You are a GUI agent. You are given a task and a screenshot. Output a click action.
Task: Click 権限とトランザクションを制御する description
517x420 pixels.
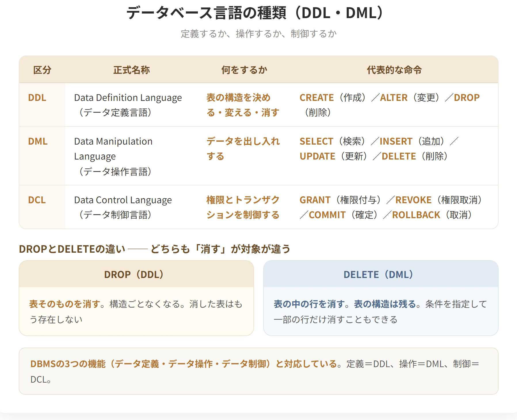[x=243, y=207]
